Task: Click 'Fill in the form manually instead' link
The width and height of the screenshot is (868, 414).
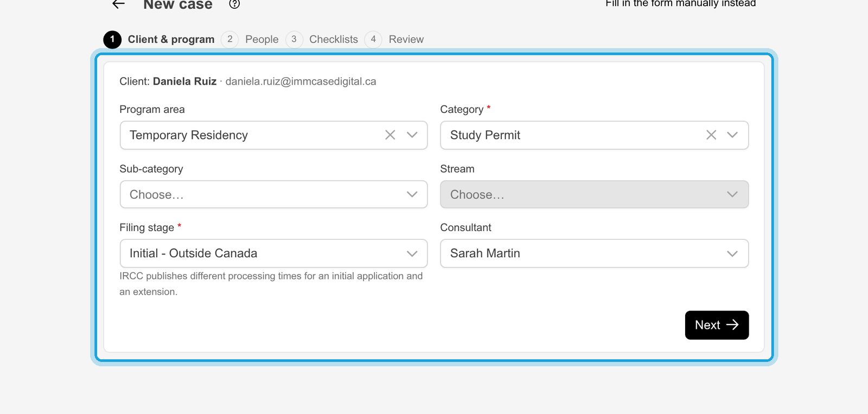Action: [680, 3]
